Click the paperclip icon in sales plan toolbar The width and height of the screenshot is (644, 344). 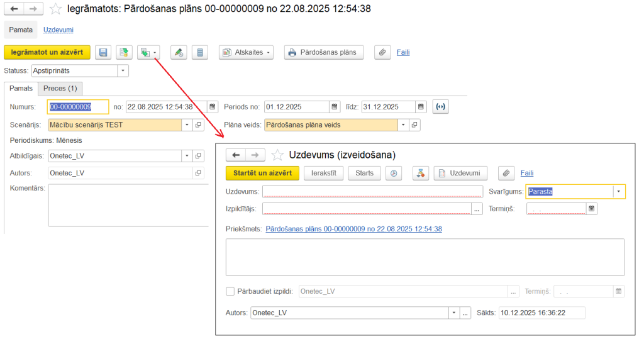pyautogui.click(x=382, y=53)
